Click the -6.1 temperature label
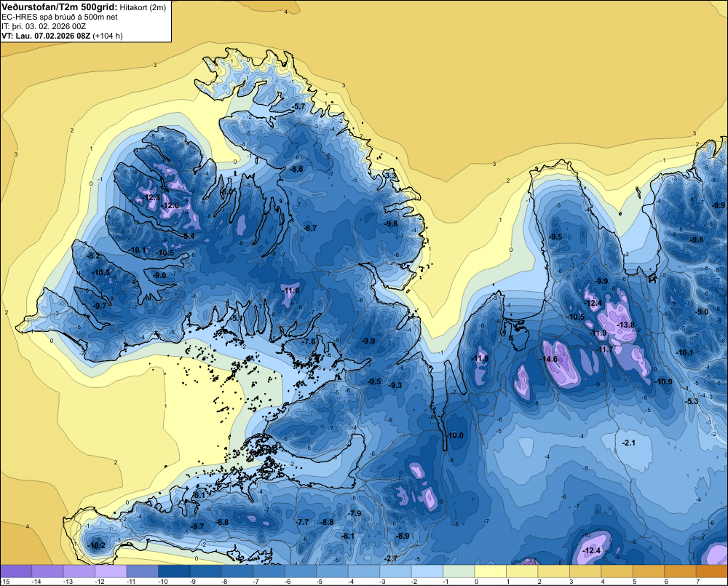Image resolution: width=728 pixels, height=586 pixels. point(199,496)
